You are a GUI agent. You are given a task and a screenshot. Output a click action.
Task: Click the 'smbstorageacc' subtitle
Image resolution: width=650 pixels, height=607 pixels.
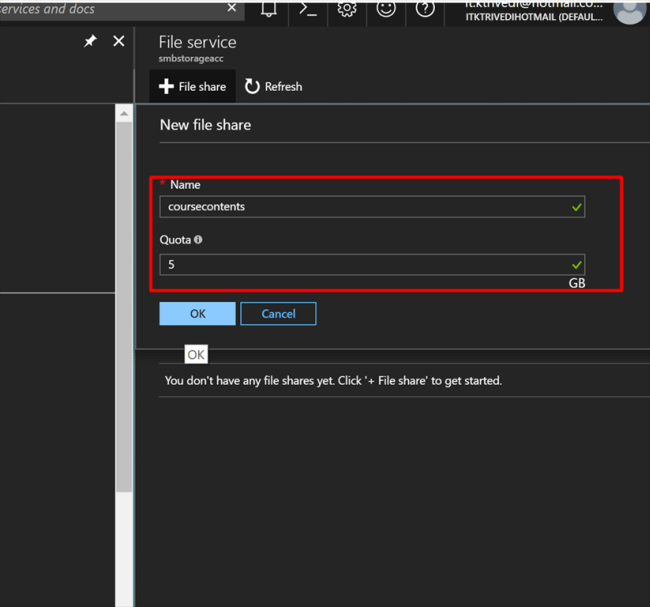pos(191,58)
